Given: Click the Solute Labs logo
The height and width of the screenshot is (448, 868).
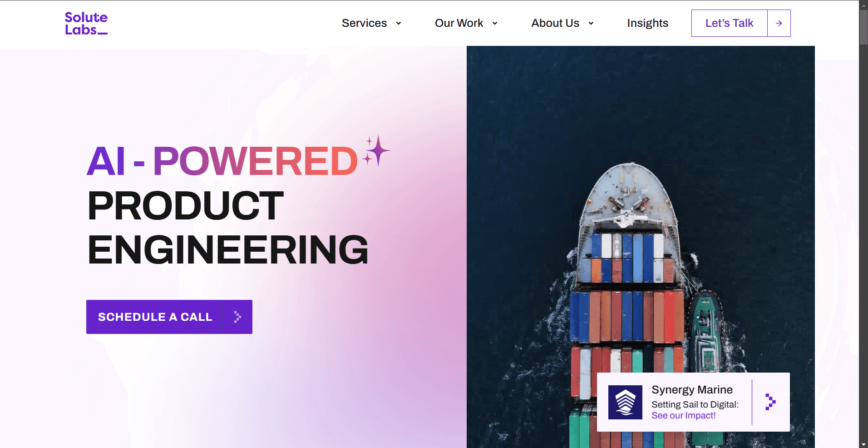Looking at the screenshot, I should click(86, 23).
